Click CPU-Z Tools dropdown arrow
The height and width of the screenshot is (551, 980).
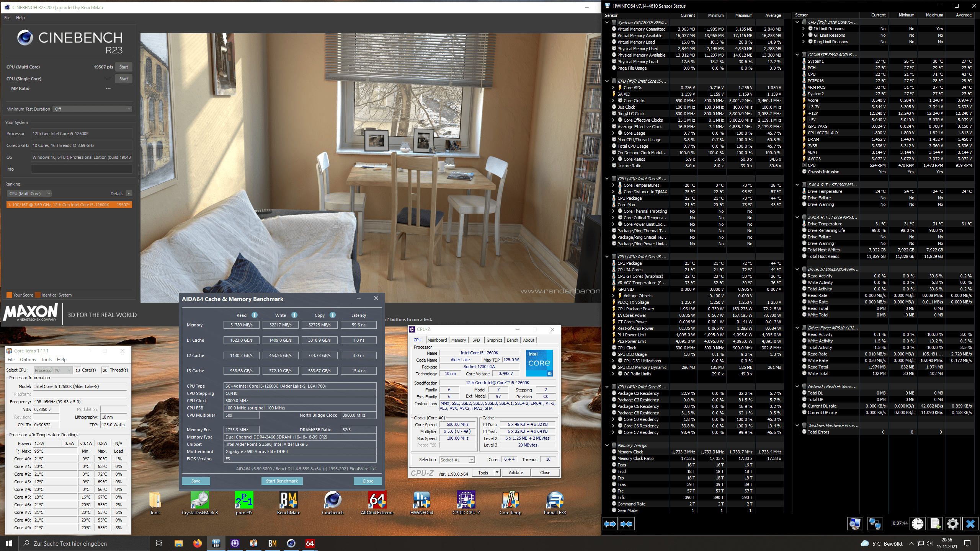[x=497, y=473]
